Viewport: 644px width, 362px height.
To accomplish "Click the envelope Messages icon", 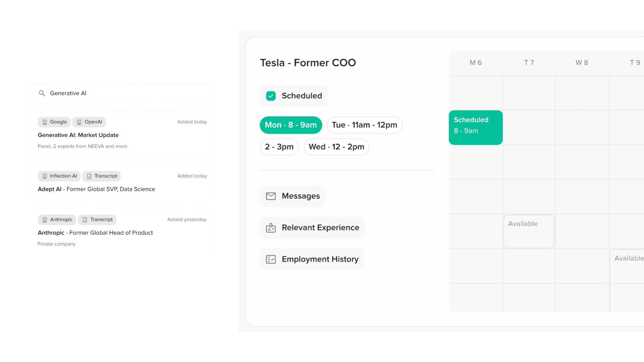I will [271, 196].
